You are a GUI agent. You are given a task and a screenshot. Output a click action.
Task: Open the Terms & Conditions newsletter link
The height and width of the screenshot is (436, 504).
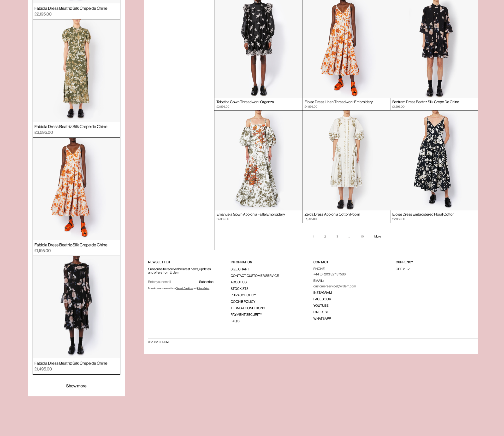point(185,288)
